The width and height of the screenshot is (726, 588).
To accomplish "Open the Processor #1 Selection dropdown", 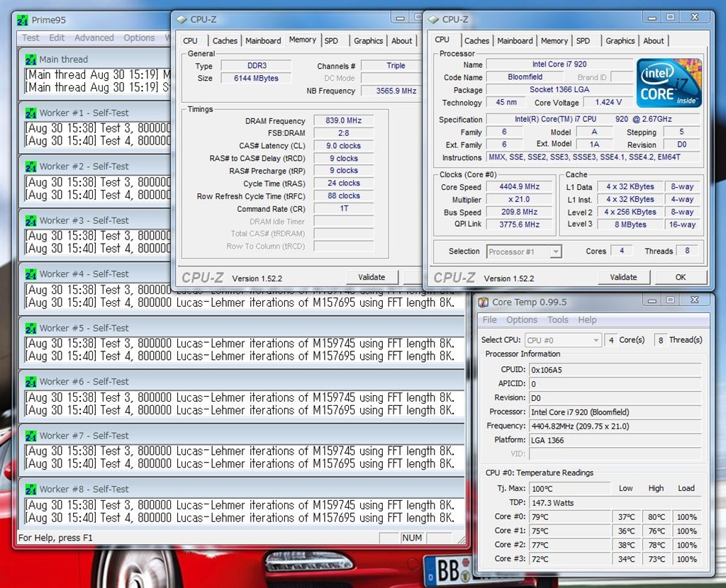I will (x=524, y=251).
